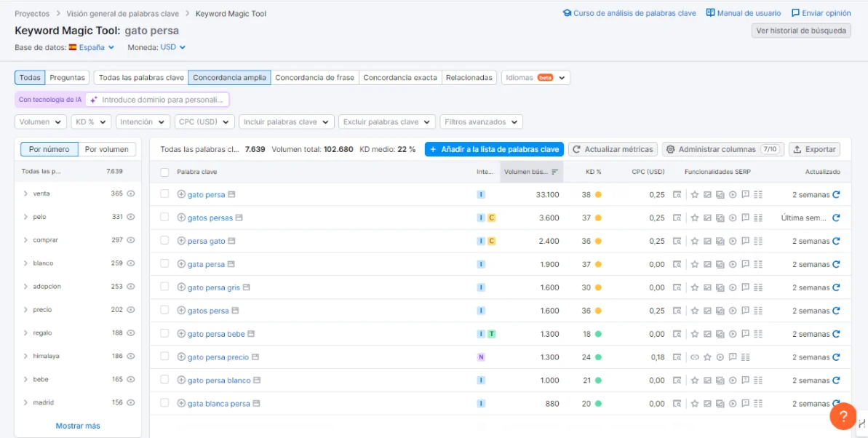The height and width of the screenshot is (438, 868).
Task: Add gato persa precio with plus icon
Action: click(x=181, y=358)
